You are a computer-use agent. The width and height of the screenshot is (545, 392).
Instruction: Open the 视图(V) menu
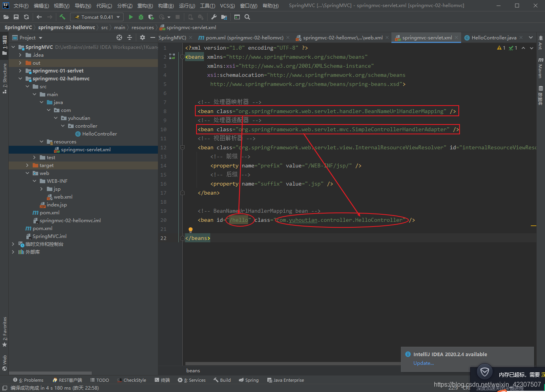click(61, 6)
